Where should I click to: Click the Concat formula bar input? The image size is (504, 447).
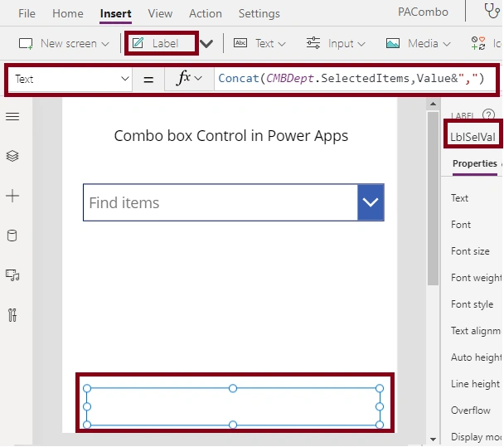tap(355, 79)
